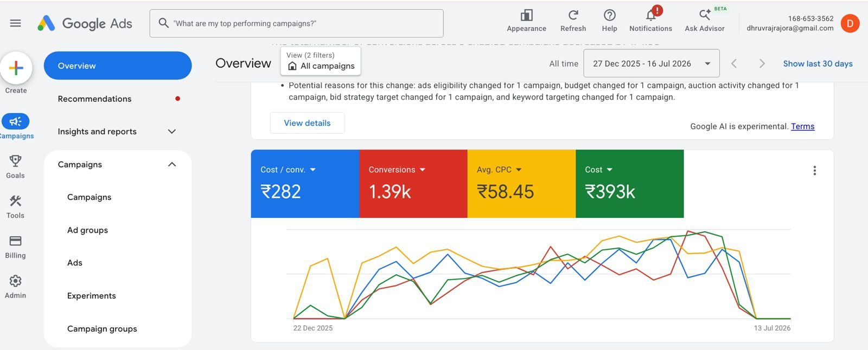Collapse the Campaigns sidebar section
Screen dimensions: 868x350
click(x=172, y=165)
